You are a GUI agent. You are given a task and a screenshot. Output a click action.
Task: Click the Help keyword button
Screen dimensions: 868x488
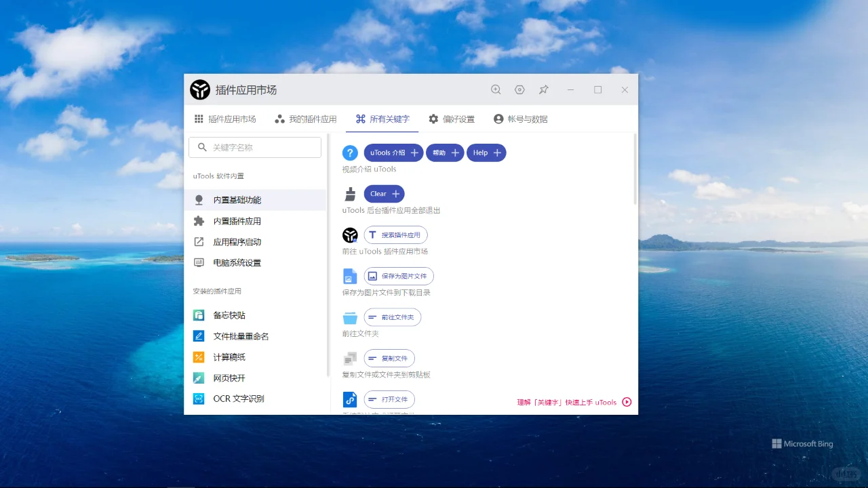click(486, 152)
